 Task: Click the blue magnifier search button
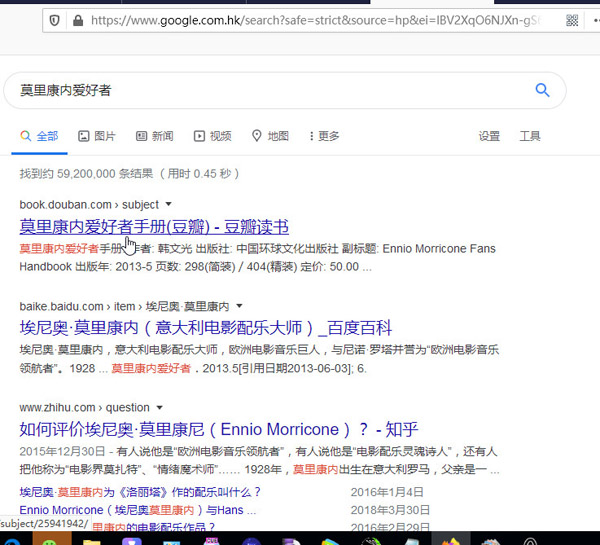click(x=542, y=90)
